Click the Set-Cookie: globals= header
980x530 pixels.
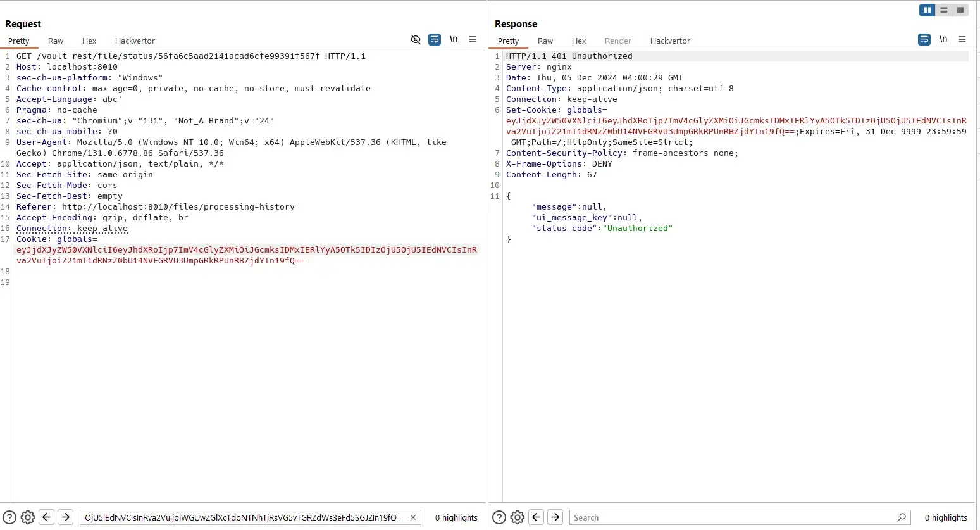(557, 110)
